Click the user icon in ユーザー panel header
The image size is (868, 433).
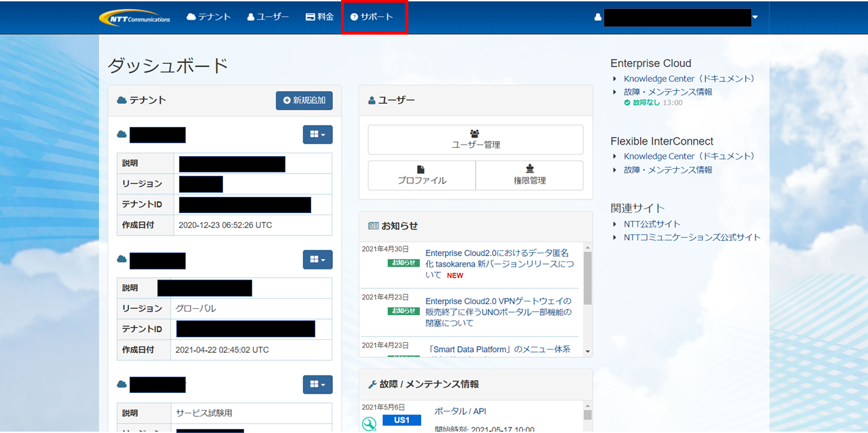372,100
